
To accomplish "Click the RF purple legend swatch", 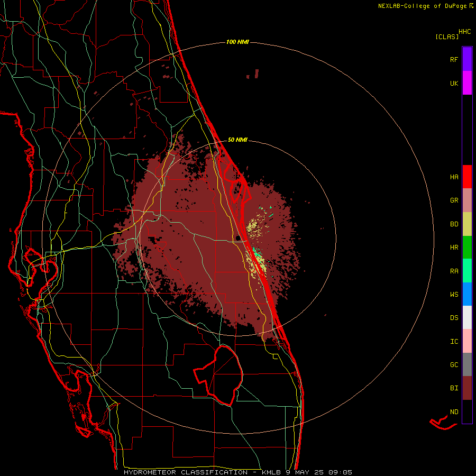I will pyautogui.click(x=467, y=59).
